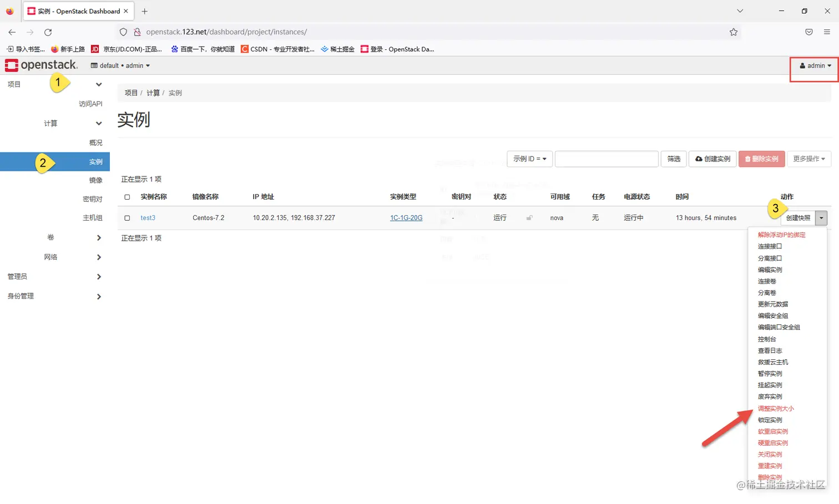Open the 京东(JD.COM) bookmark

[x=127, y=49]
